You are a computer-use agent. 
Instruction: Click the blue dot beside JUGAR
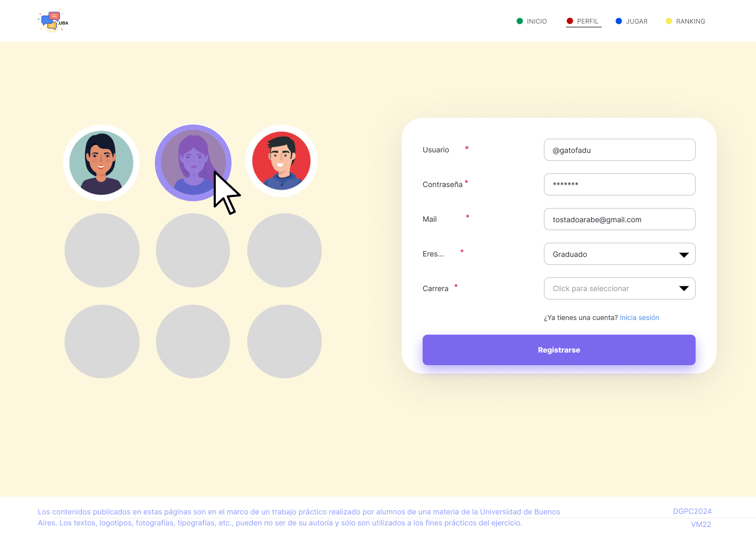619,21
